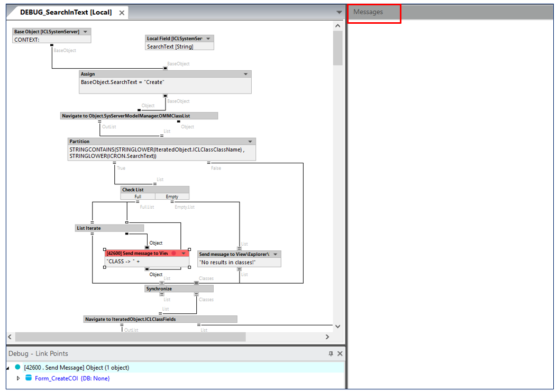Click the "No results in classes!" text
Viewport: 558px width, 392px height.
click(x=227, y=263)
